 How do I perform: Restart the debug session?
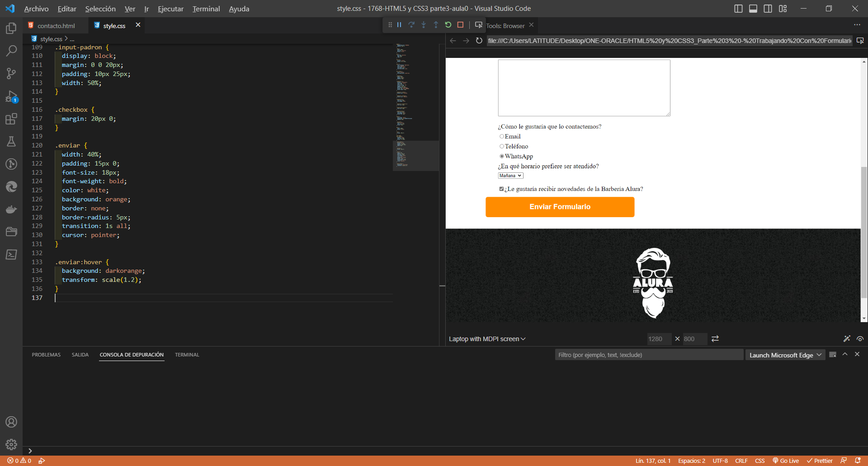click(448, 25)
